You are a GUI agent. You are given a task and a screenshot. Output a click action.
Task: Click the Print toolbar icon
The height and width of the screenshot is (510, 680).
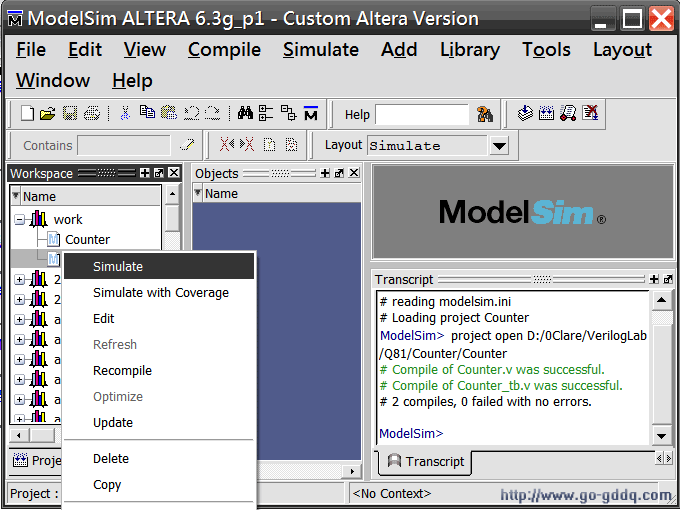tap(92, 114)
